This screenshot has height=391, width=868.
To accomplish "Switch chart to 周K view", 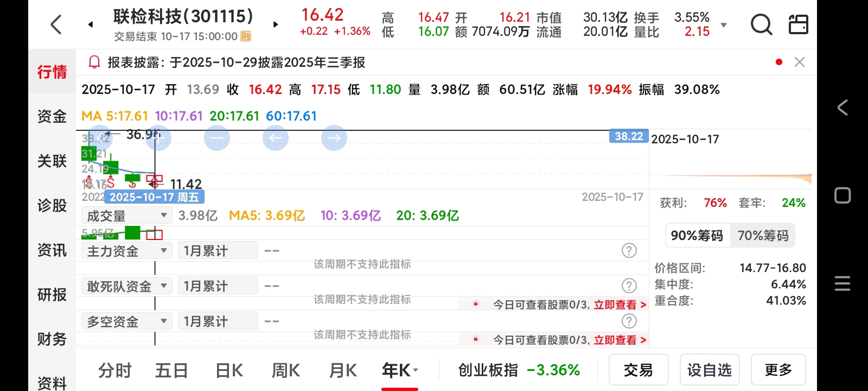I will [286, 370].
